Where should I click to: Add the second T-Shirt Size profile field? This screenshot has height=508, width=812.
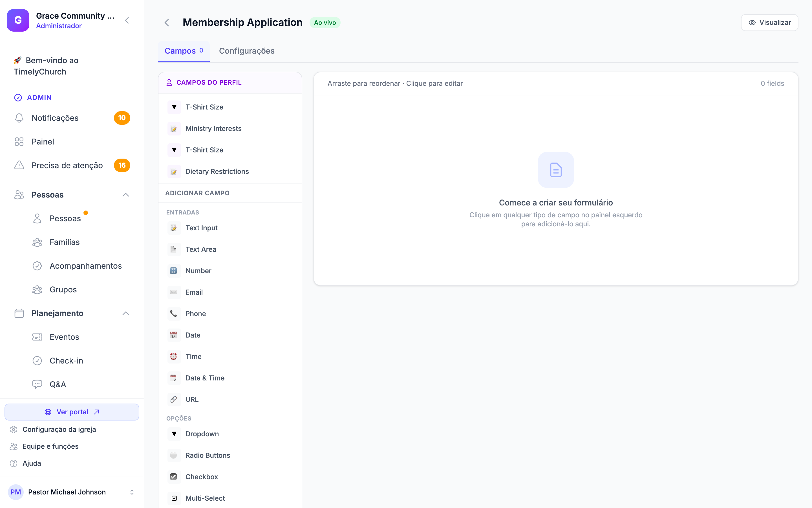tap(230, 150)
